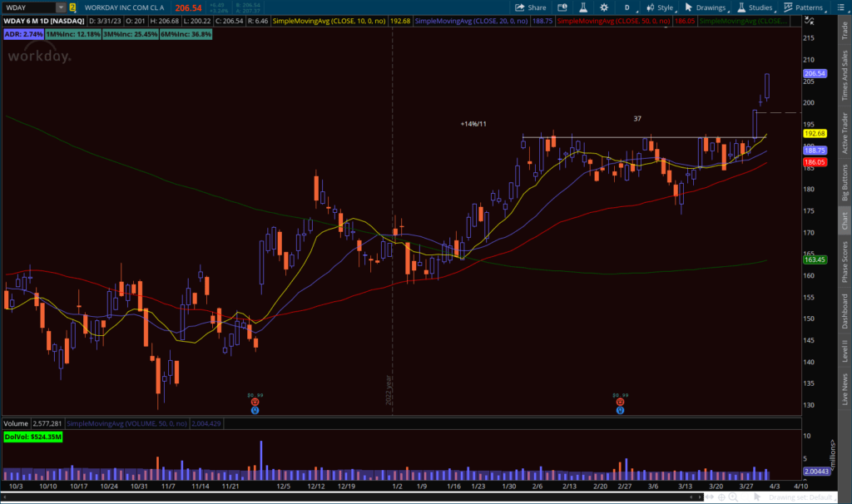Click the +14%/11 chart annotation
Viewport: 852px width, 504px height.
coord(473,124)
